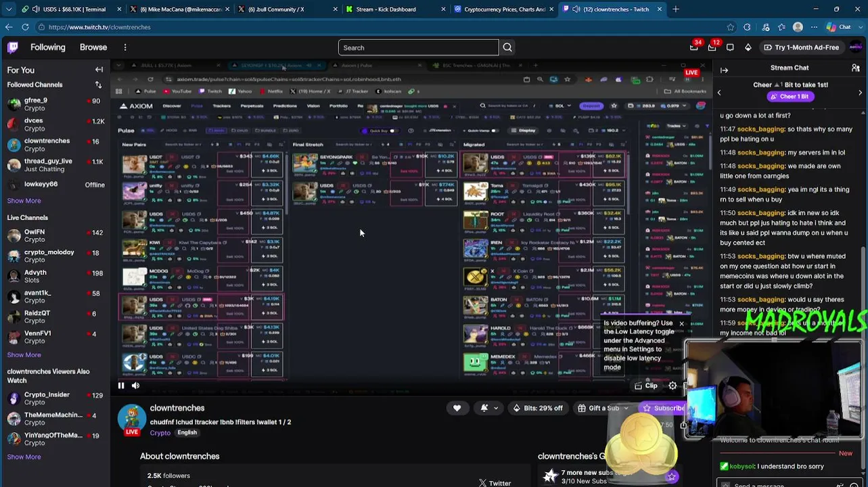Open TheMemeMachin... recommended channel
Viewport: 868px width, 487px height.
click(55, 419)
